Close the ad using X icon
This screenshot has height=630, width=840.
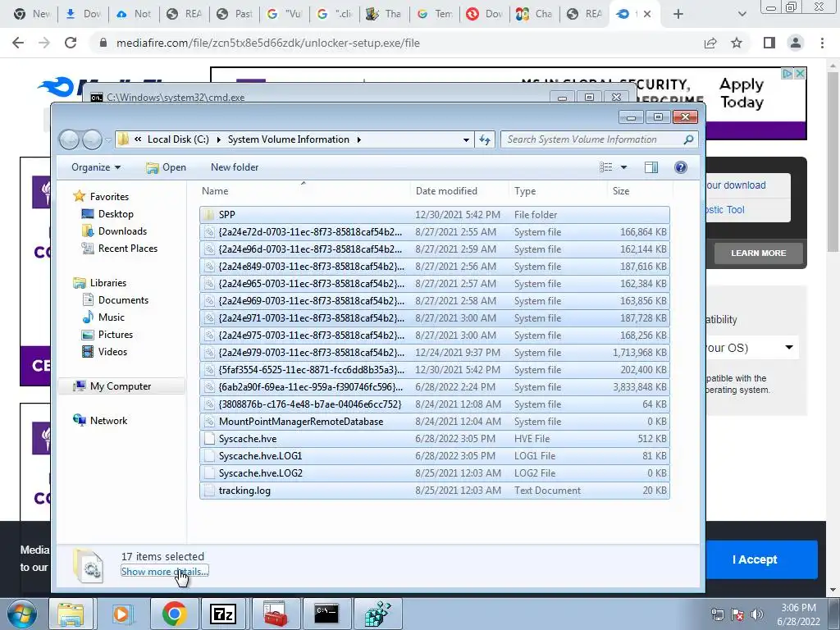pos(800,73)
